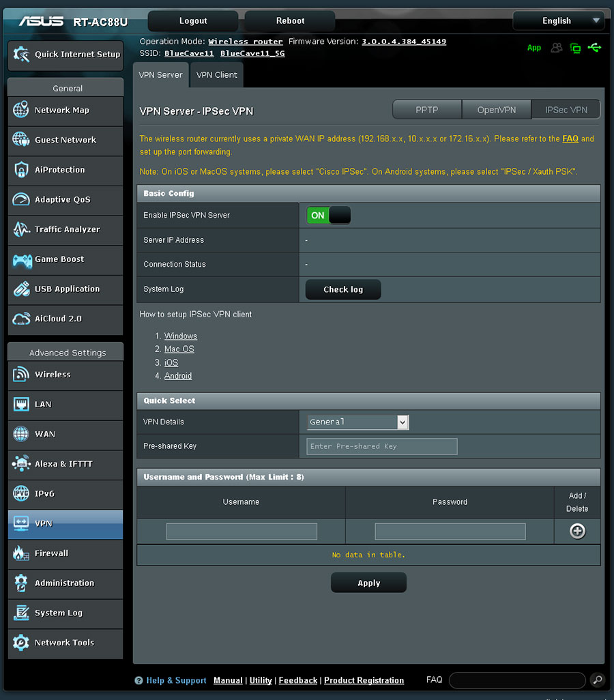
Task: Click the green USB status icon
Action: tap(594, 47)
